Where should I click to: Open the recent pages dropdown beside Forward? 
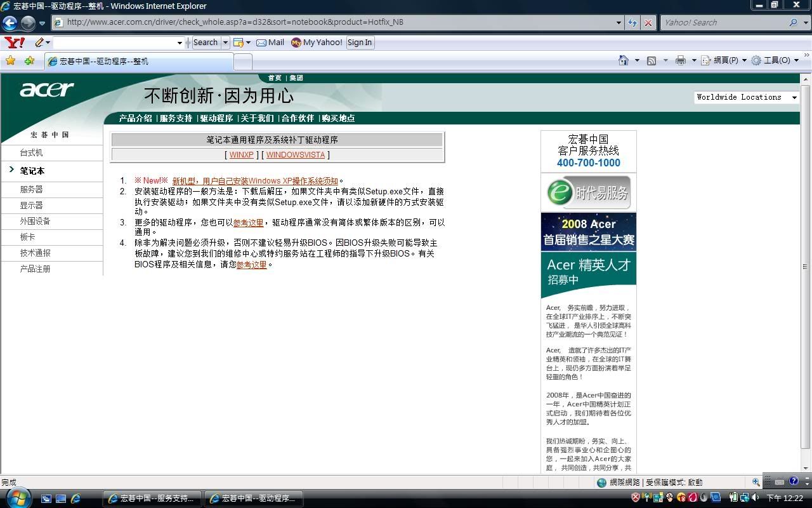pyautogui.click(x=42, y=23)
